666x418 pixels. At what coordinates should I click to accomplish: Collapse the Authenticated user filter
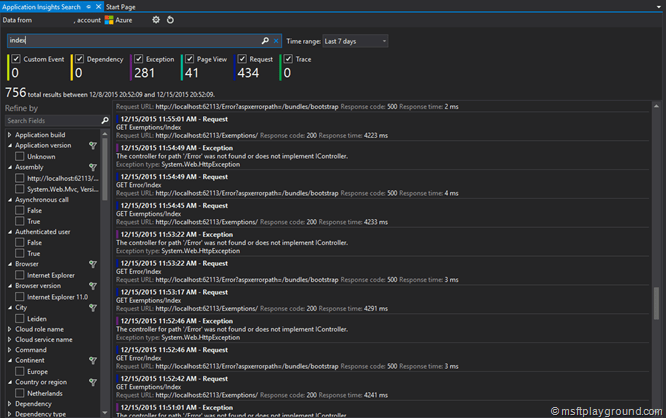[9, 232]
